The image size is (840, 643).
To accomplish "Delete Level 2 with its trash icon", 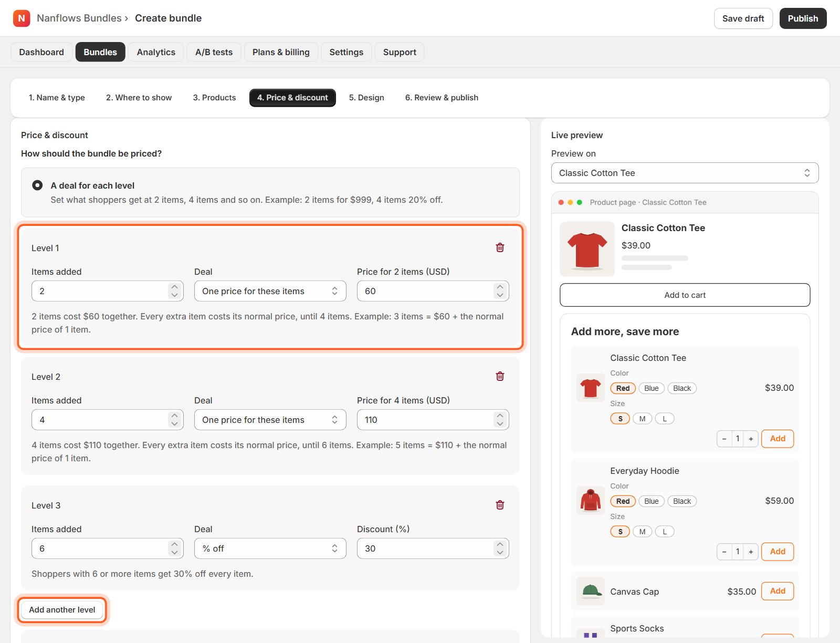I will coord(500,376).
